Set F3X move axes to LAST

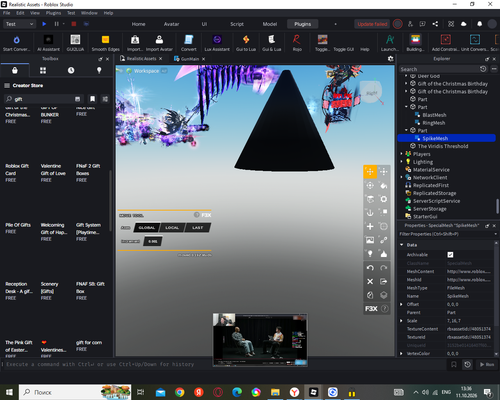[x=197, y=228]
